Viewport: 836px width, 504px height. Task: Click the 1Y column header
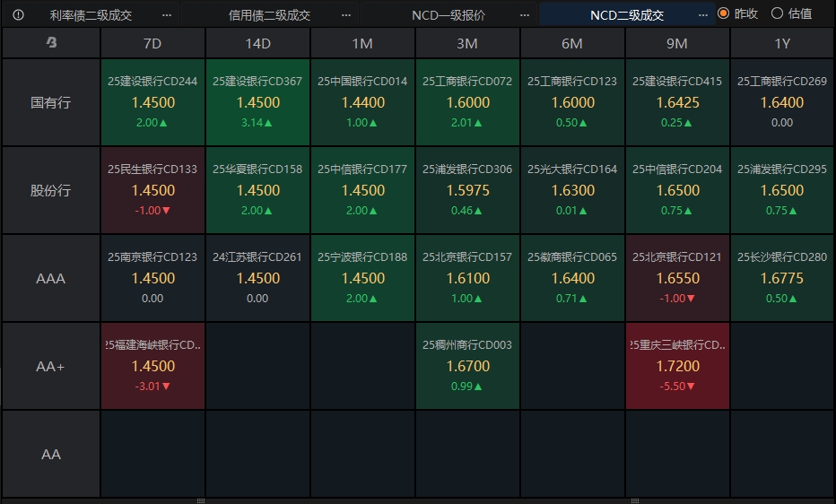[x=783, y=43]
